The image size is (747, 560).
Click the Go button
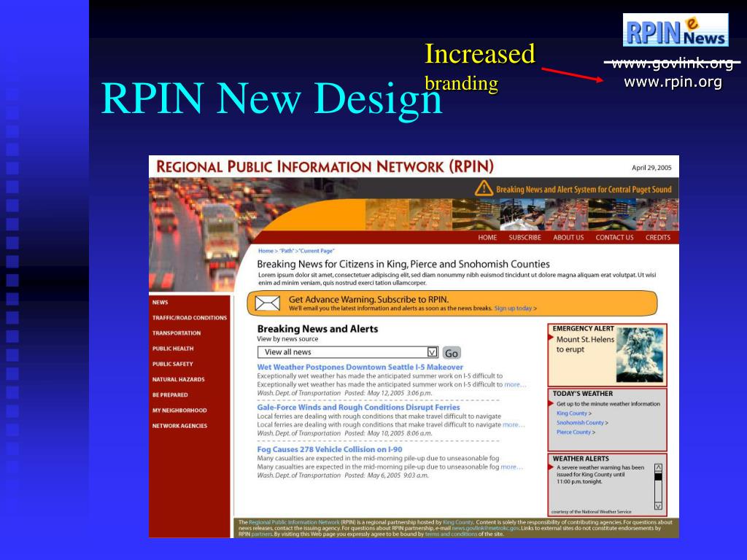pos(452,353)
